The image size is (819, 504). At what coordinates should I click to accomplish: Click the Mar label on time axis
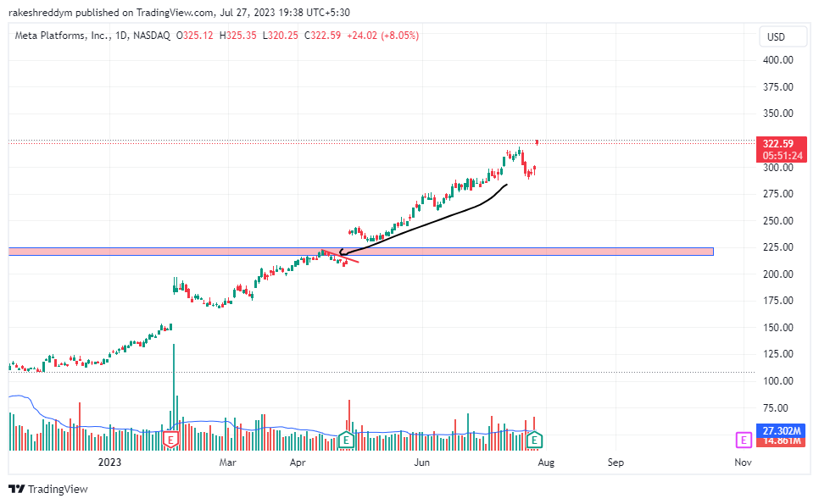(x=228, y=462)
